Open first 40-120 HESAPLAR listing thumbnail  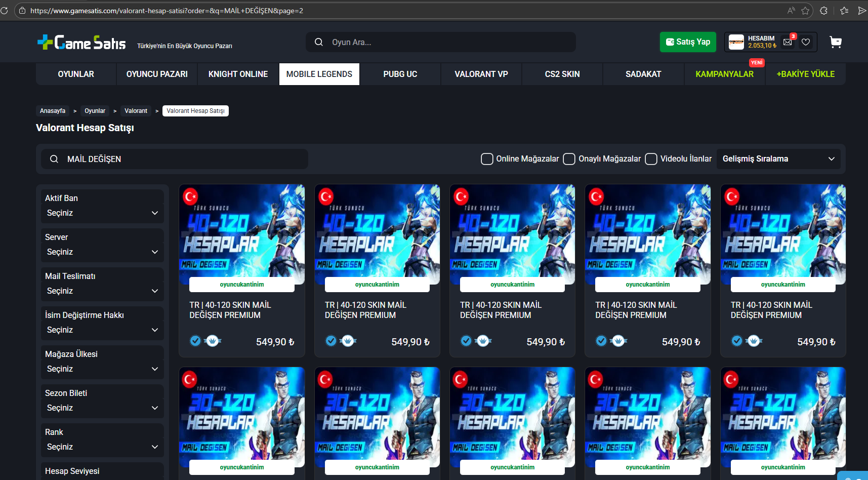point(242,234)
